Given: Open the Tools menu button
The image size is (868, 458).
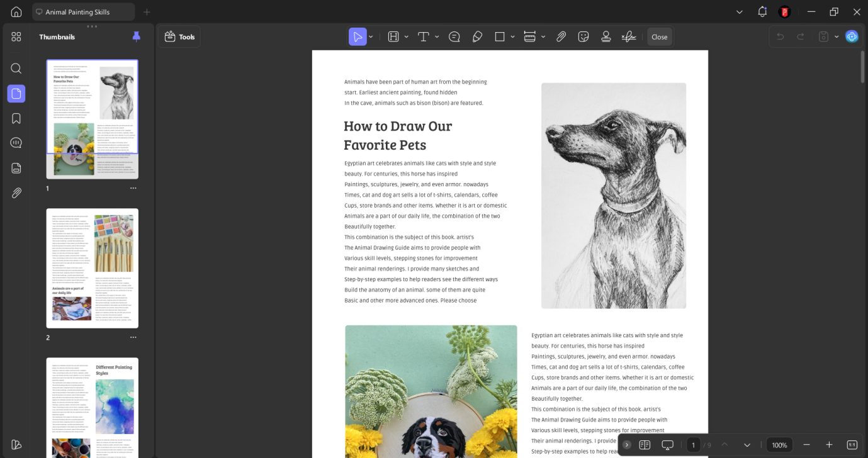Looking at the screenshot, I should click(179, 37).
